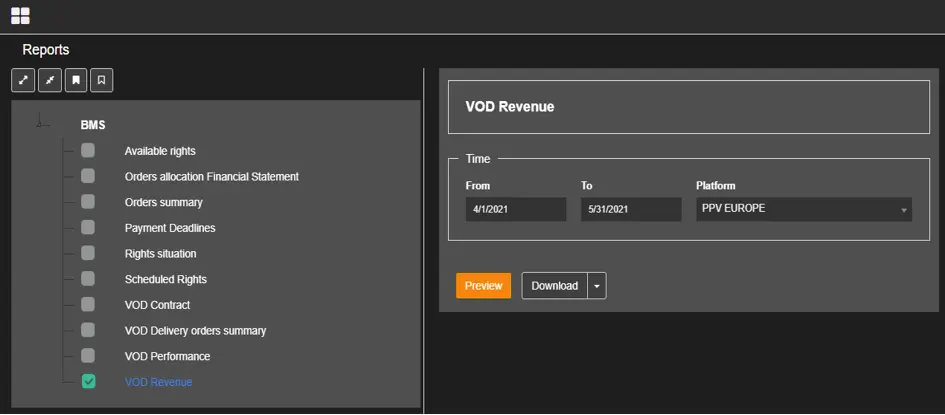The height and width of the screenshot is (415, 945).
Task: Tick the Payment Deadlines checkbox
Action: (x=88, y=228)
